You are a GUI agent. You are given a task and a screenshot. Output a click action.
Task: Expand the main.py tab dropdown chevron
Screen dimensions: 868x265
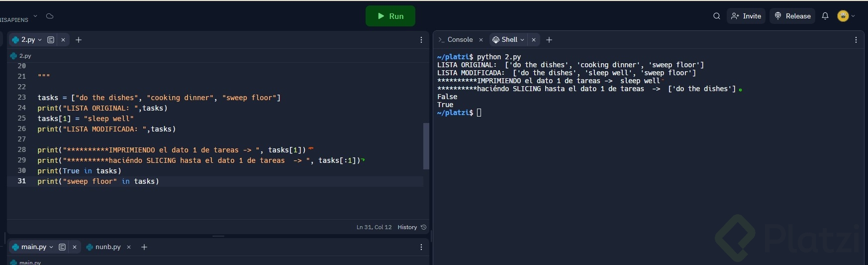51,247
